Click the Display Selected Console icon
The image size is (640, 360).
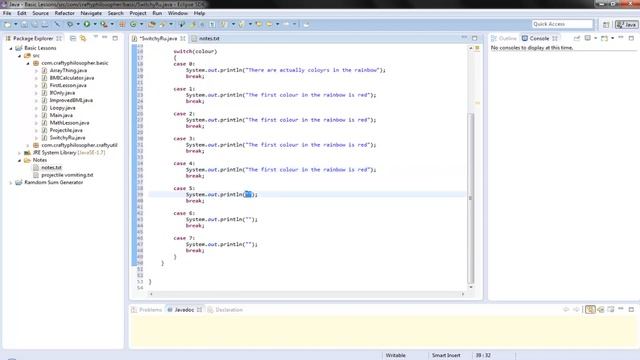pyautogui.click(x=588, y=38)
